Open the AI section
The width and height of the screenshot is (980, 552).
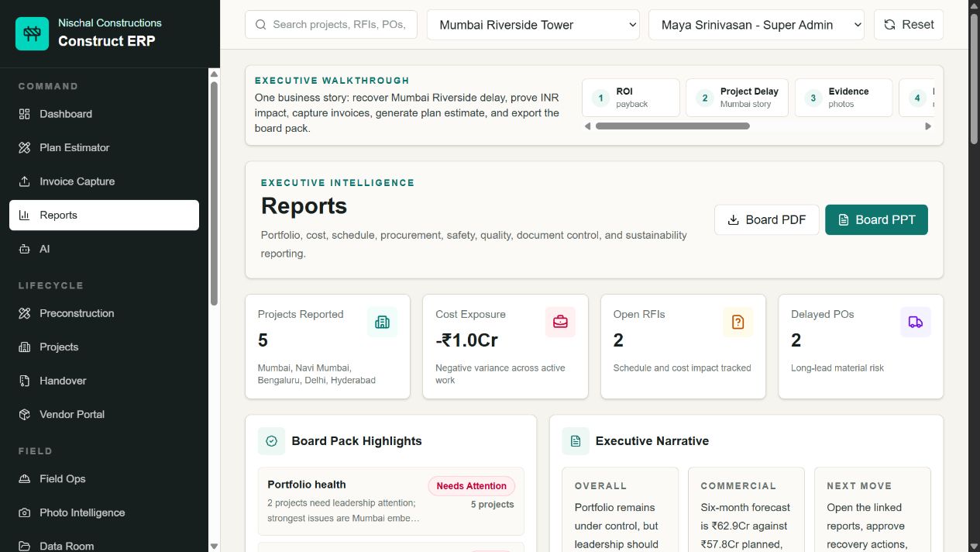(x=104, y=249)
